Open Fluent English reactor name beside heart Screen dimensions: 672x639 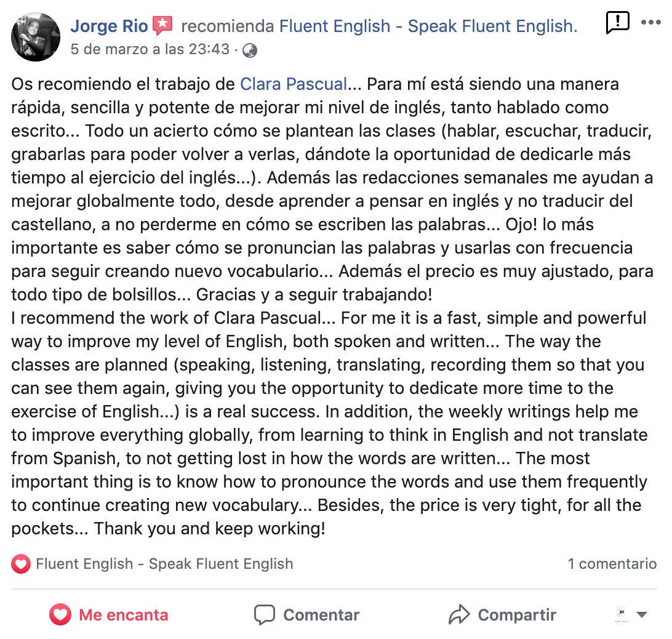tap(164, 564)
